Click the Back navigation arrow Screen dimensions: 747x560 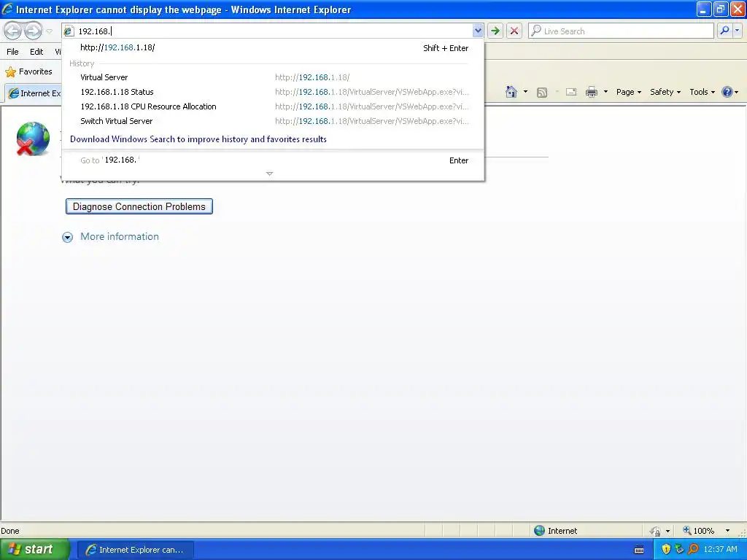[x=13, y=31]
